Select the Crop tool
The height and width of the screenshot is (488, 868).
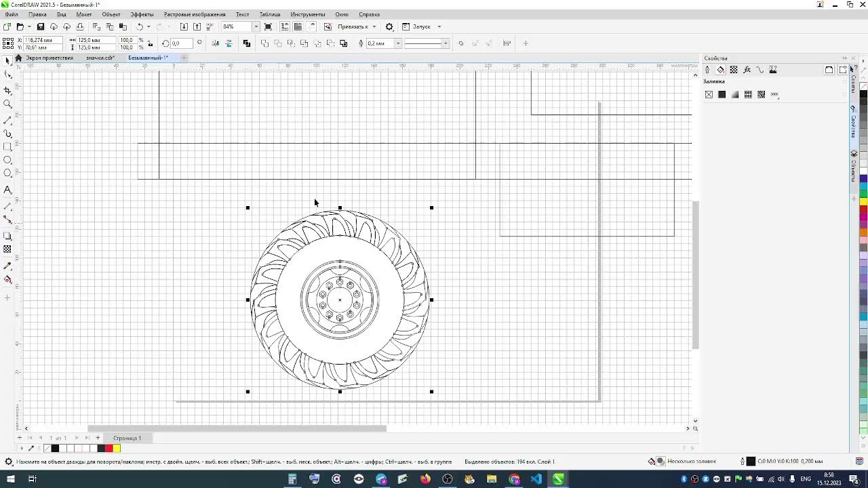pos(7,90)
